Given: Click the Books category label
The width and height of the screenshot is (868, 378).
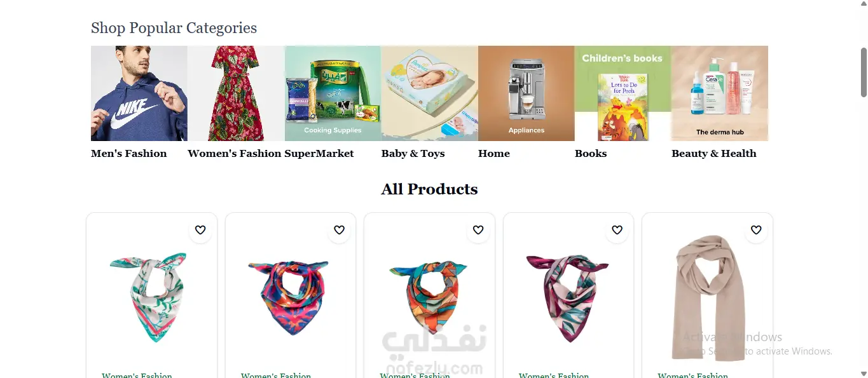Looking at the screenshot, I should coord(591,153).
